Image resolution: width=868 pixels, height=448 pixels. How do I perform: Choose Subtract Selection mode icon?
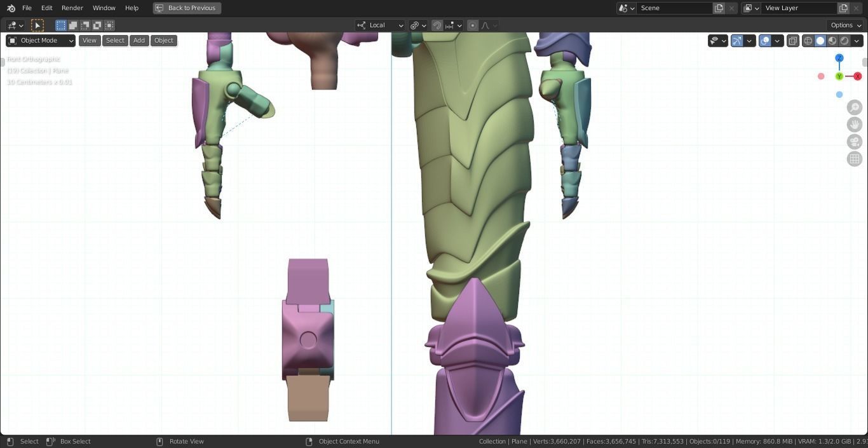[85, 25]
